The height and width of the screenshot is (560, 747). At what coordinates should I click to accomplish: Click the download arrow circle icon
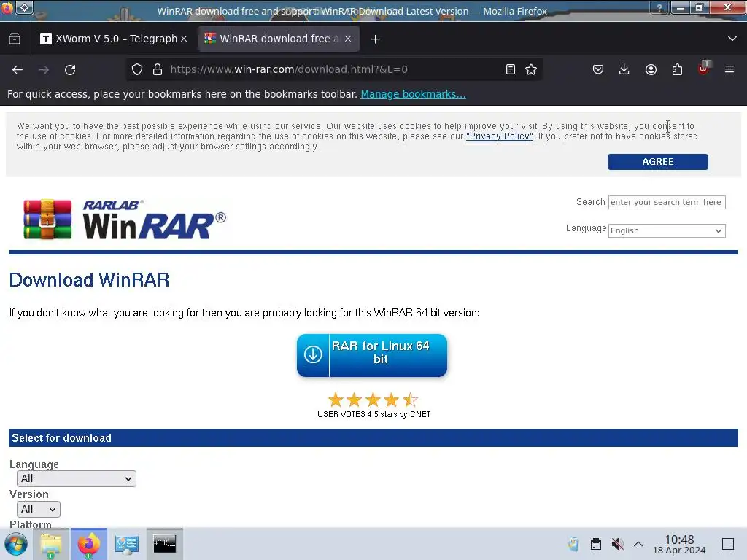(313, 355)
